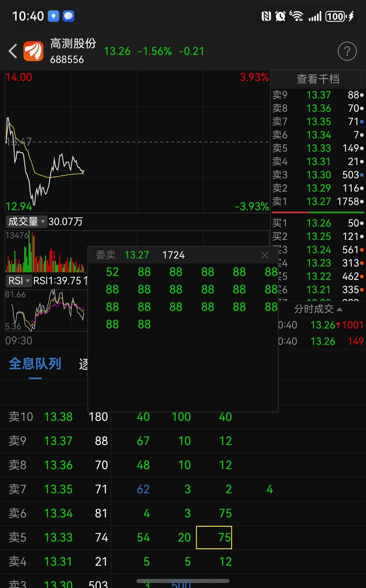Tap the dot beside 卖6 quantity 7
This screenshot has height=588, width=366.
pyautogui.click(x=362, y=135)
